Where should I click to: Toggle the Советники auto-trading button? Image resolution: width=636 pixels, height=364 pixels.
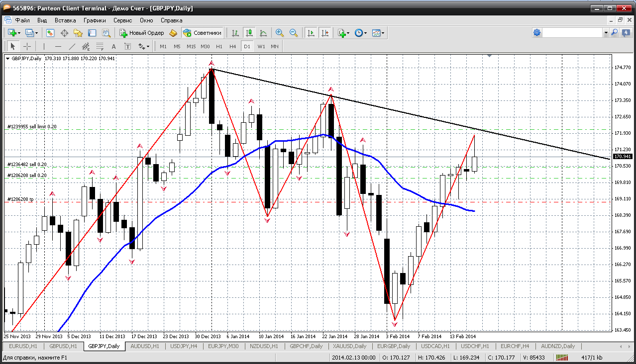tap(202, 33)
